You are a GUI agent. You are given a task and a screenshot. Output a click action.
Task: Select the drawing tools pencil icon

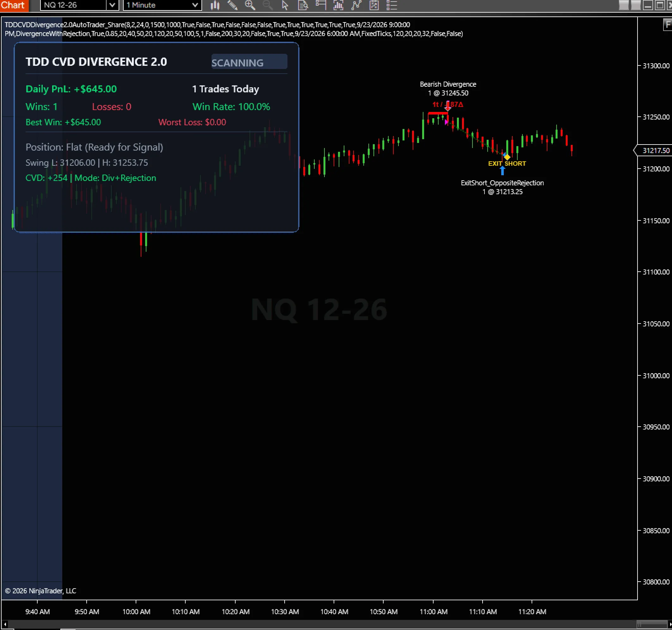click(232, 5)
